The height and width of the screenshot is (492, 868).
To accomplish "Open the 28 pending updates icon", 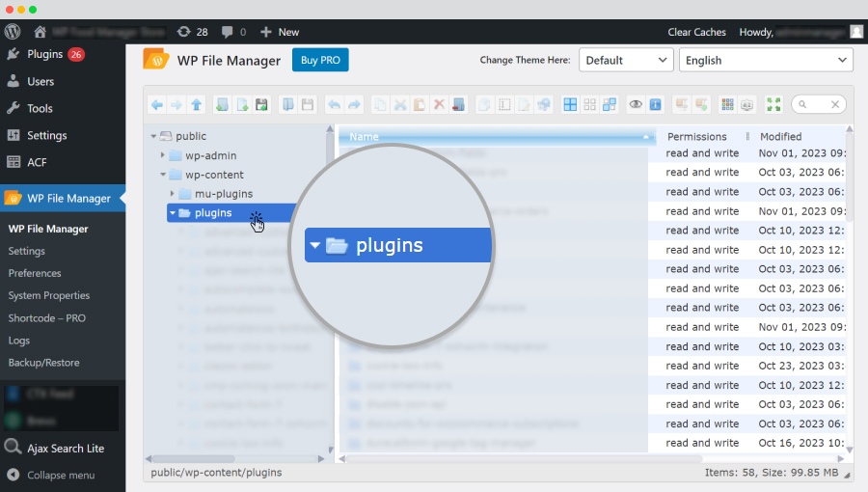I will click(193, 32).
